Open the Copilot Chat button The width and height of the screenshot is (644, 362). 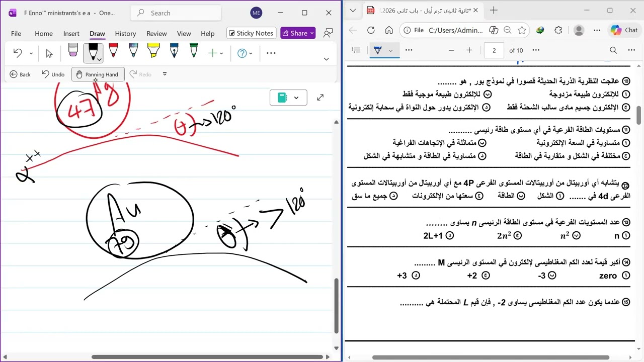point(624,30)
